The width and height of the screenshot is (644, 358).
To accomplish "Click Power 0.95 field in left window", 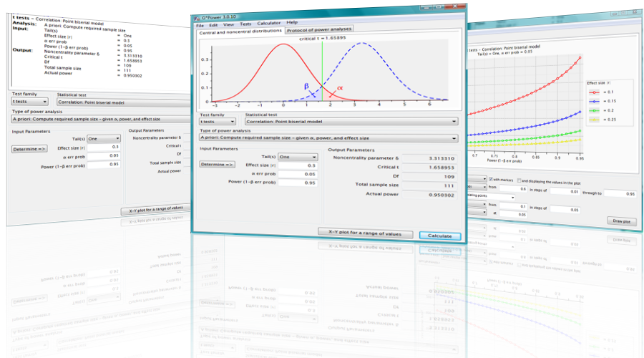I will pos(104,164).
